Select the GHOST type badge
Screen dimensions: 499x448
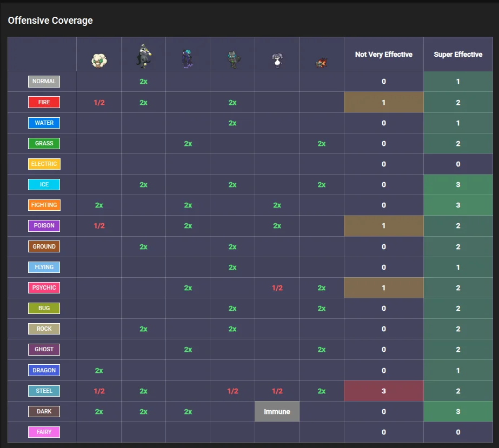(44, 349)
